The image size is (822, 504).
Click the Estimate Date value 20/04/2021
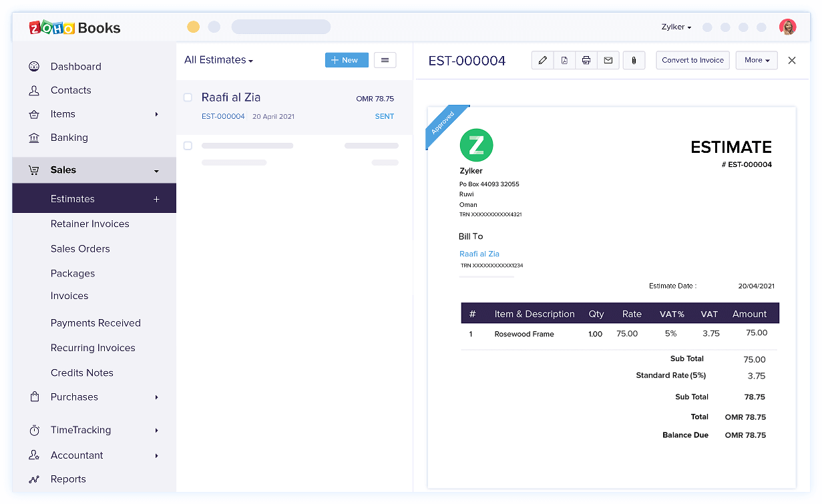point(757,286)
